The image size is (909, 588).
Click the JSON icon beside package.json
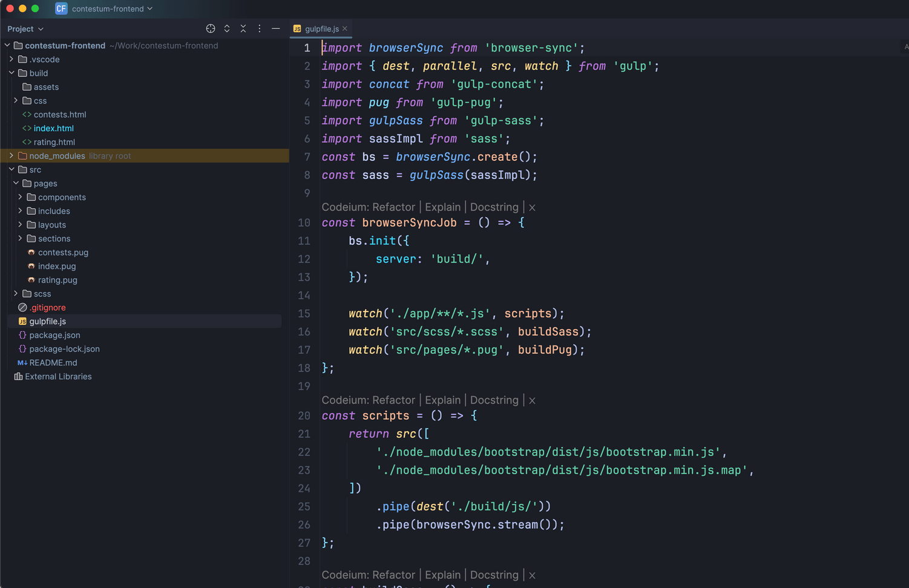(x=22, y=335)
